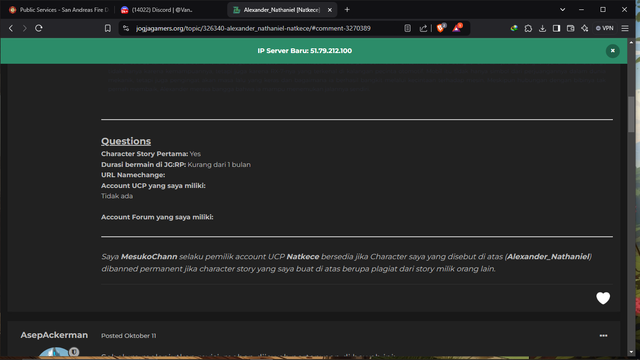Switch to the Discord tab

(x=162, y=10)
